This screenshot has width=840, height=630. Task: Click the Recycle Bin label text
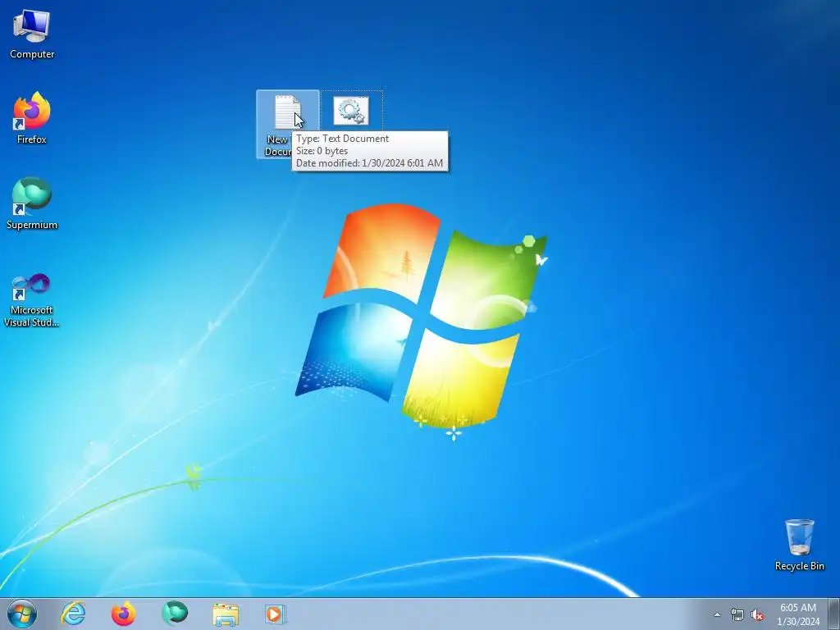pos(799,566)
